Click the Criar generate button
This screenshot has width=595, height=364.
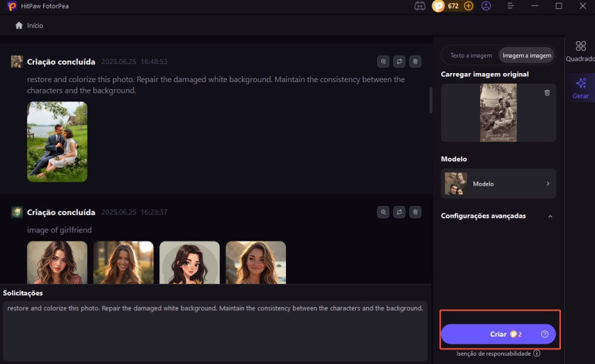point(498,334)
